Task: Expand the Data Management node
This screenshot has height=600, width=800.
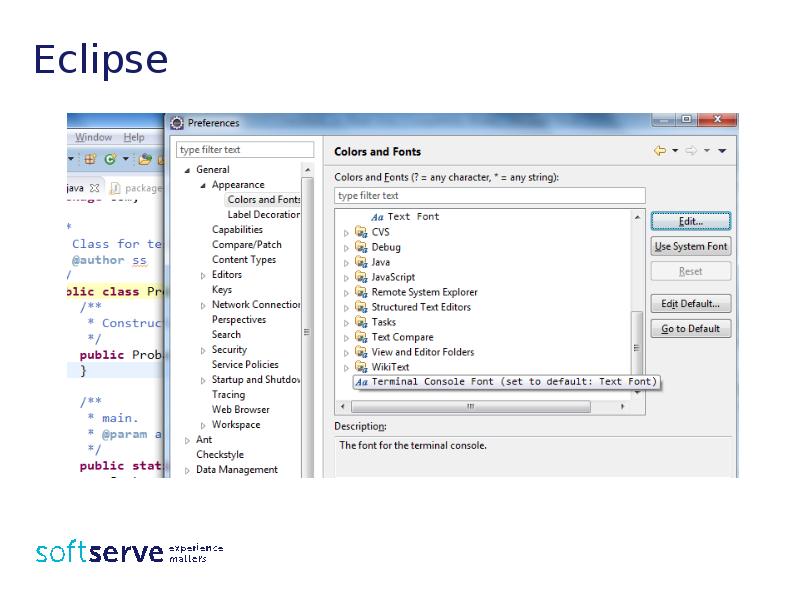Action: [x=187, y=470]
